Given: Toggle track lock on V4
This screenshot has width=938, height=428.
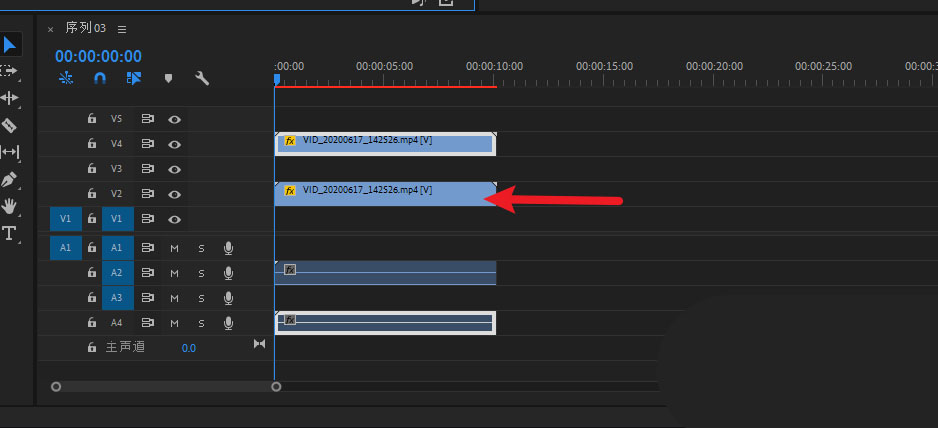Looking at the screenshot, I should click(x=92, y=144).
